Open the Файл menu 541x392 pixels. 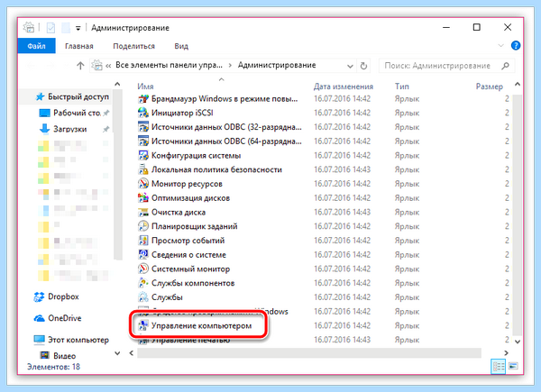[x=36, y=46]
